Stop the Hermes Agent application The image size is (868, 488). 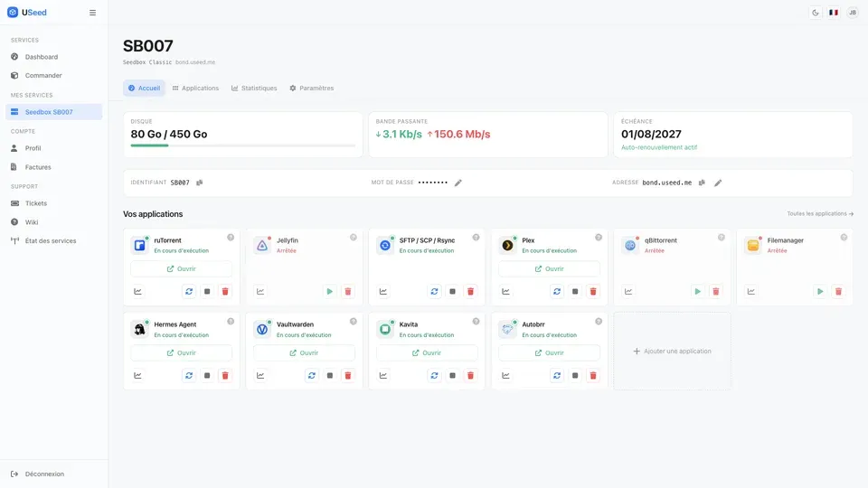point(207,376)
